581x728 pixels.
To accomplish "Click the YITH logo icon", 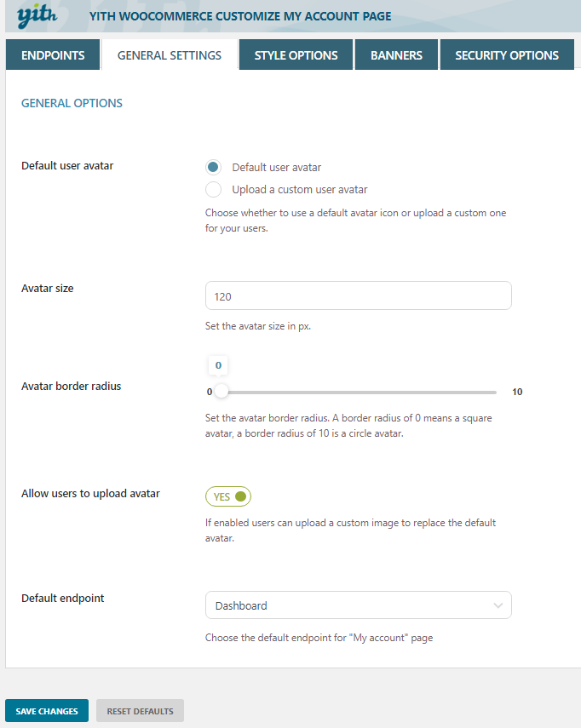I will click(x=37, y=16).
